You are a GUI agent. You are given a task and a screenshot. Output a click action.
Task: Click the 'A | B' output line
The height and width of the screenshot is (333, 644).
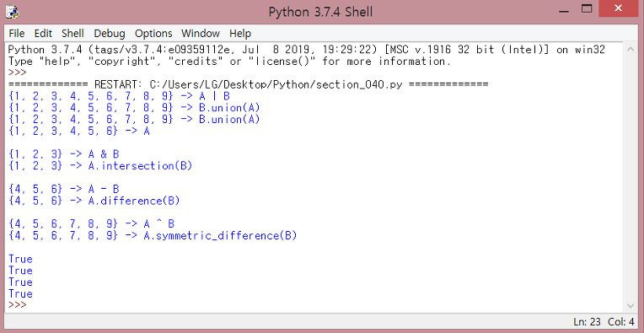pos(119,96)
